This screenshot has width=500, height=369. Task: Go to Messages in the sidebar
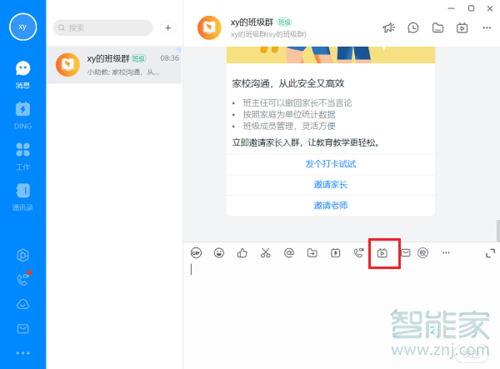[x=23, y=75]
